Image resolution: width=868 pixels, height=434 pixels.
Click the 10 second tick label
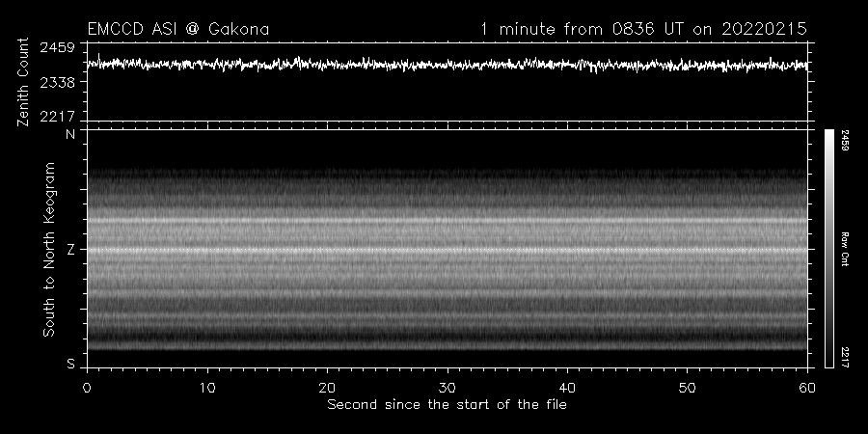click(x=207, y=388)
